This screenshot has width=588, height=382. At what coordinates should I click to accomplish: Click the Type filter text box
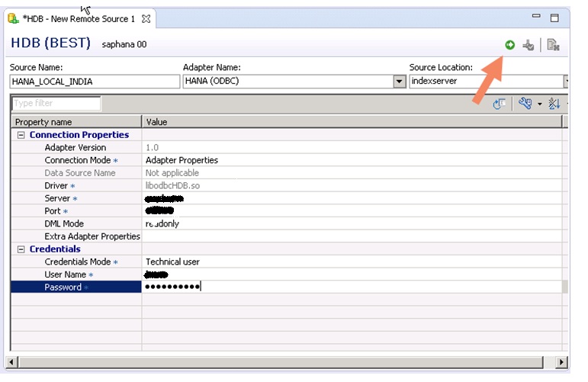tap(56, 103)
